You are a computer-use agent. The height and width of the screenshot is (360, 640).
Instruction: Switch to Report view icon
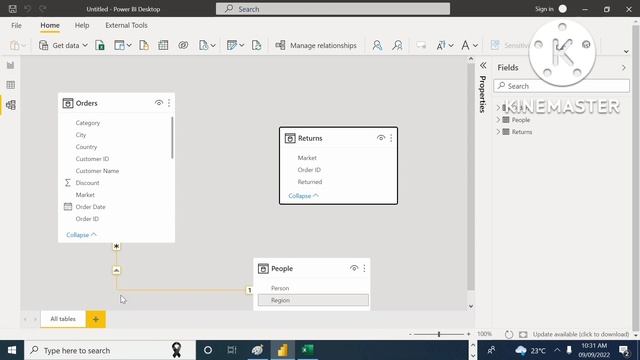pos(11,65)
